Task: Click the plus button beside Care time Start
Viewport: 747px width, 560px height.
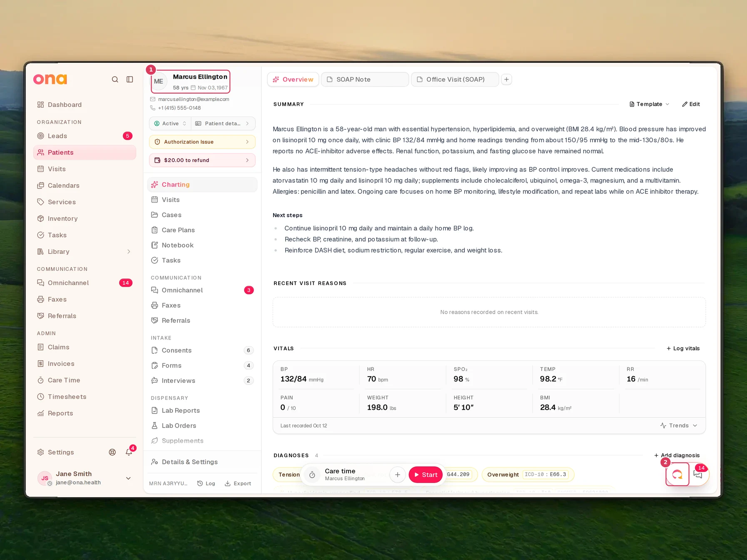Action: pos(398,475)
